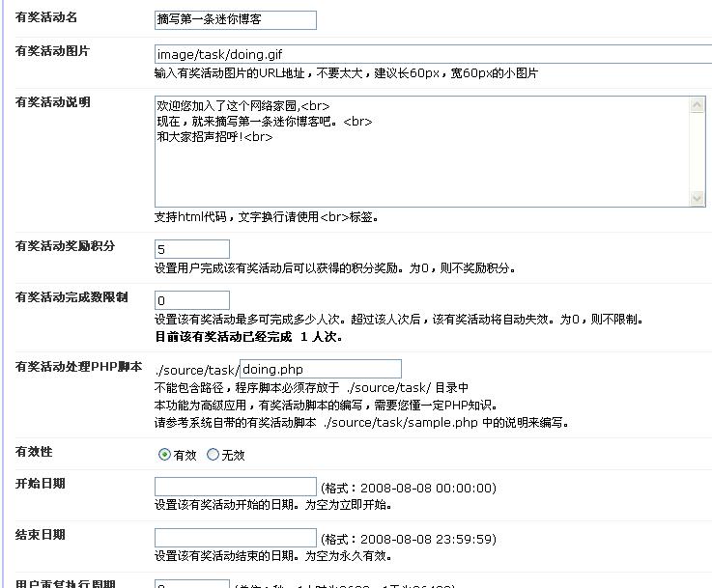The width and height of the screenshot is (712, 588).
Task: Click the 有奖活动奖励积分 field containing 5
Action: tap(191, 249)
